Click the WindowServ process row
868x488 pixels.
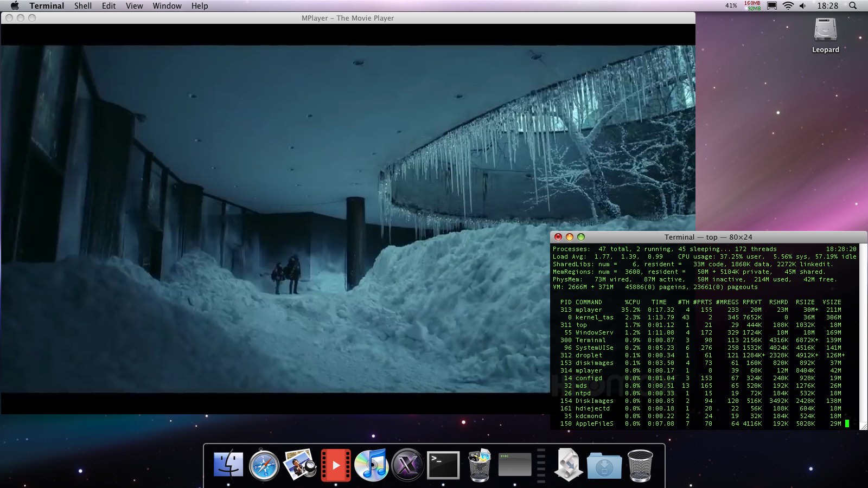click(700, 332)
